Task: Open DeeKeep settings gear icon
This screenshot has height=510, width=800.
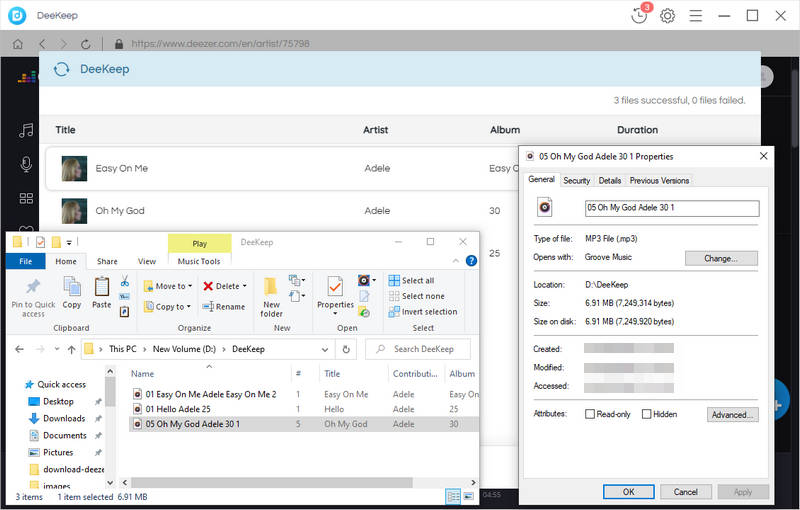Action: pos(667,16)
